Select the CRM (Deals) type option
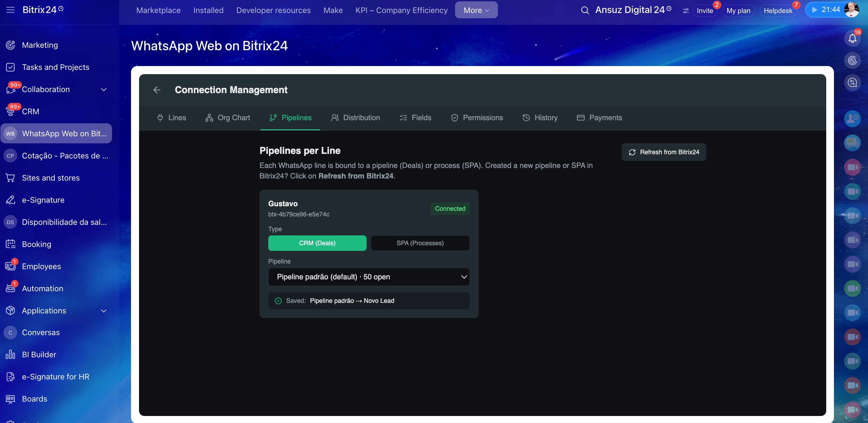868x423 pixels. click(317, 243)
